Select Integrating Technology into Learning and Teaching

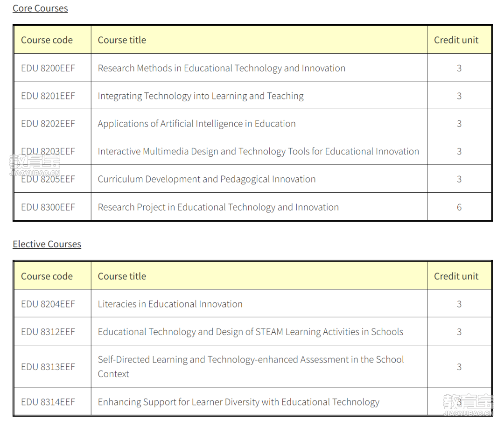[201, 96]
